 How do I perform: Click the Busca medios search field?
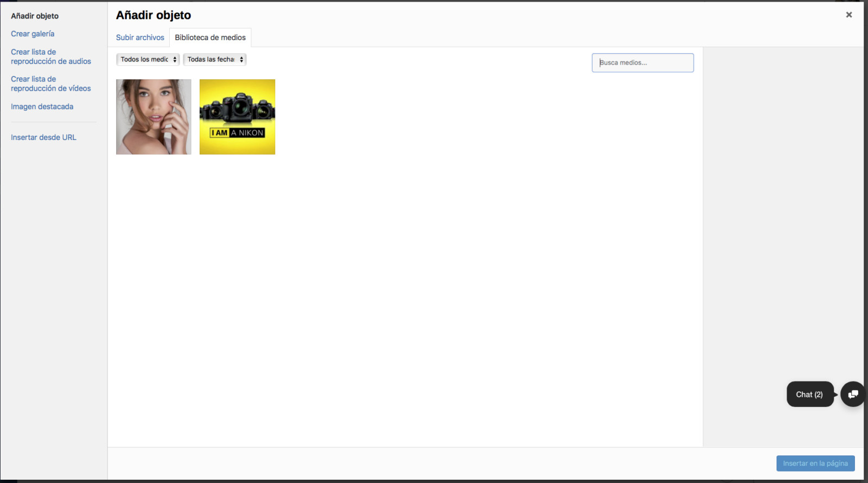[642, 63]
